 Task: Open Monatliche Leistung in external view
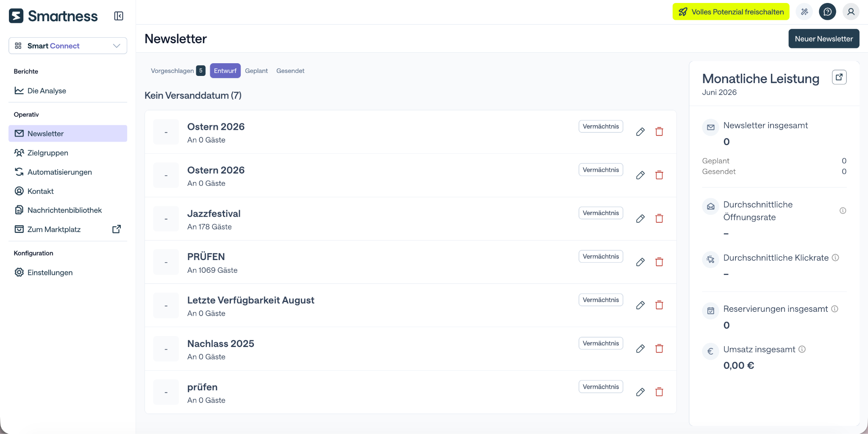point(839,77)
